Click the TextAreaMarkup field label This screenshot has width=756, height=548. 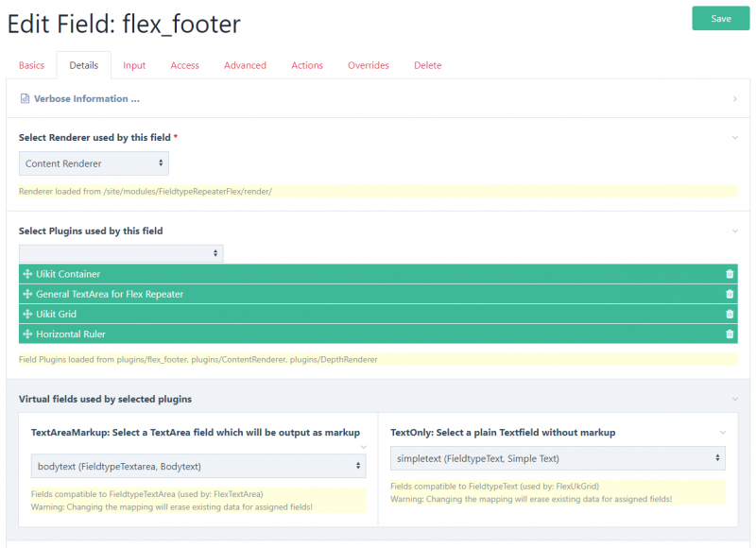pyautogui.click(x=196, y=433)
